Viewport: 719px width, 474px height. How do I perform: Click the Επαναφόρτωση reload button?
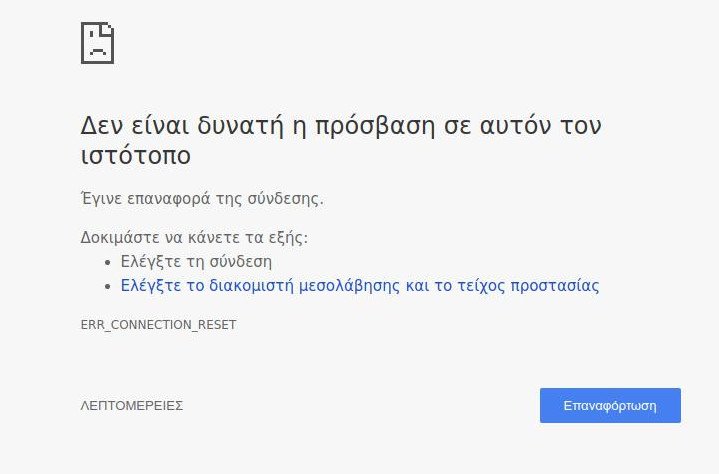tap(610, 406)
